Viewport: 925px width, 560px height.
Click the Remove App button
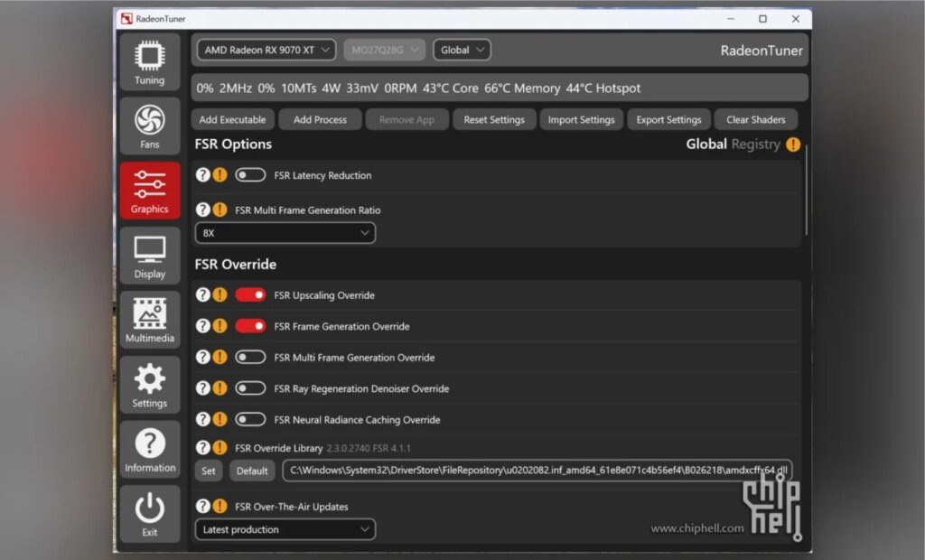[406, 120]
